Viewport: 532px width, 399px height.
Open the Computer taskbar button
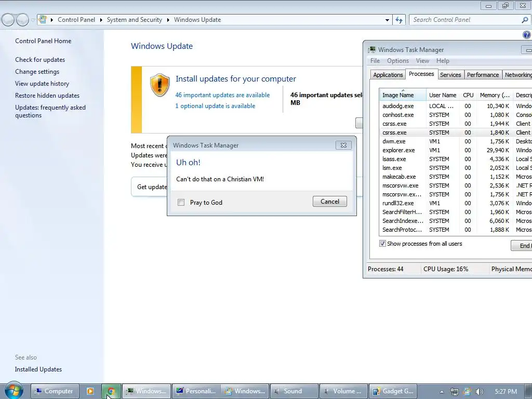coord(55,391)
